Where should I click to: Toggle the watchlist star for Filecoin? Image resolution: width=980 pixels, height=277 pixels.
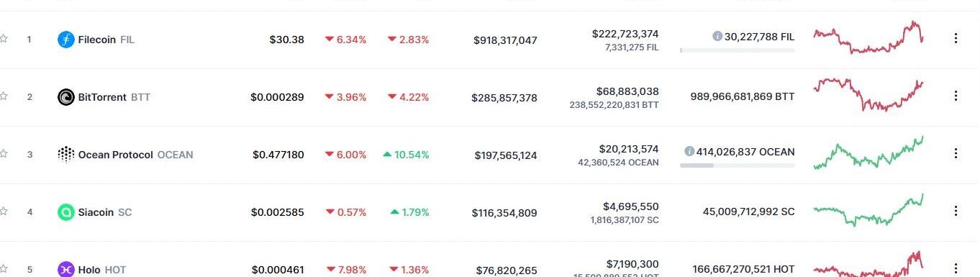4,39
